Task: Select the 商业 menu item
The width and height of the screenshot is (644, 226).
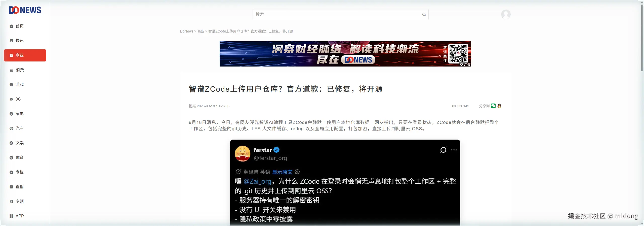Action: point(25,55)
